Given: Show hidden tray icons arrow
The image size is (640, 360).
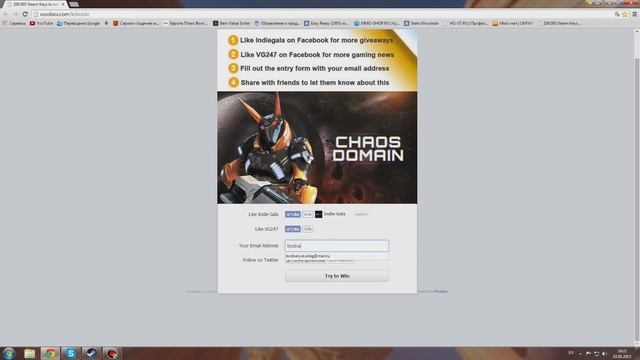Looking at the screenshot, I should pos(580,353).
